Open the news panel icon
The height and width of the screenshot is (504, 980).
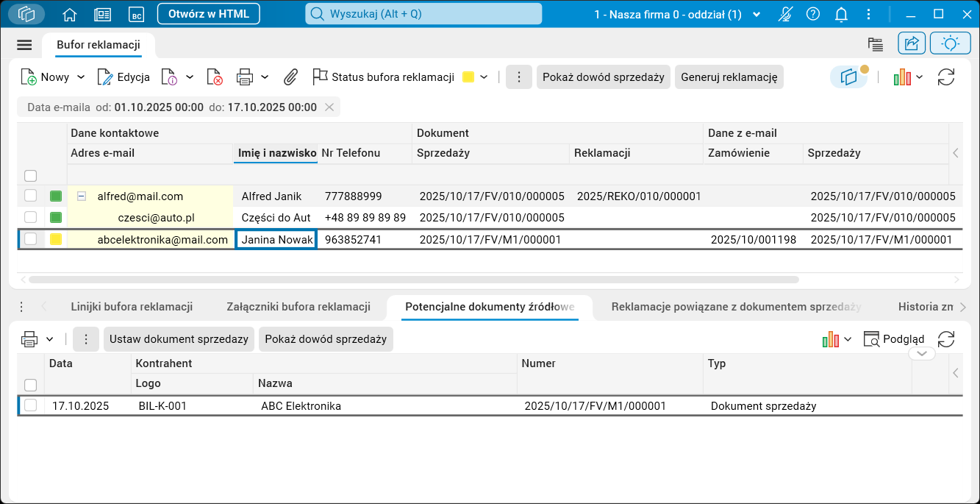pyautogui.click(x=103, y=14)
